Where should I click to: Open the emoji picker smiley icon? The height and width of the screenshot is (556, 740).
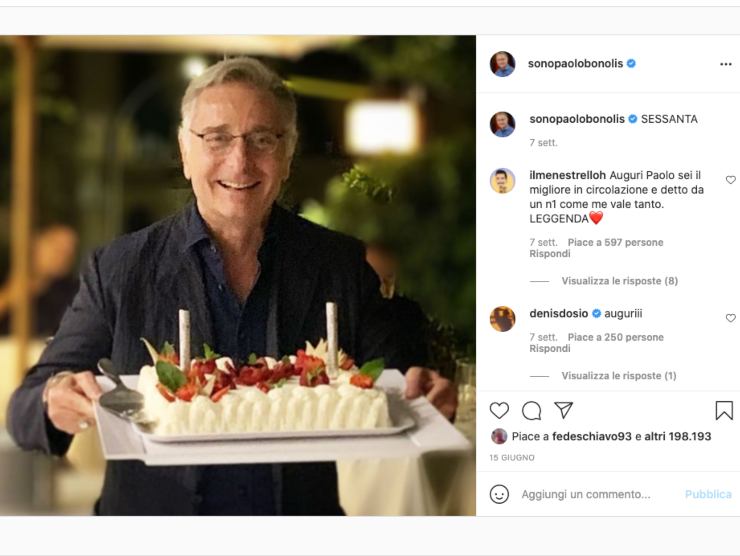coord(499,494)
